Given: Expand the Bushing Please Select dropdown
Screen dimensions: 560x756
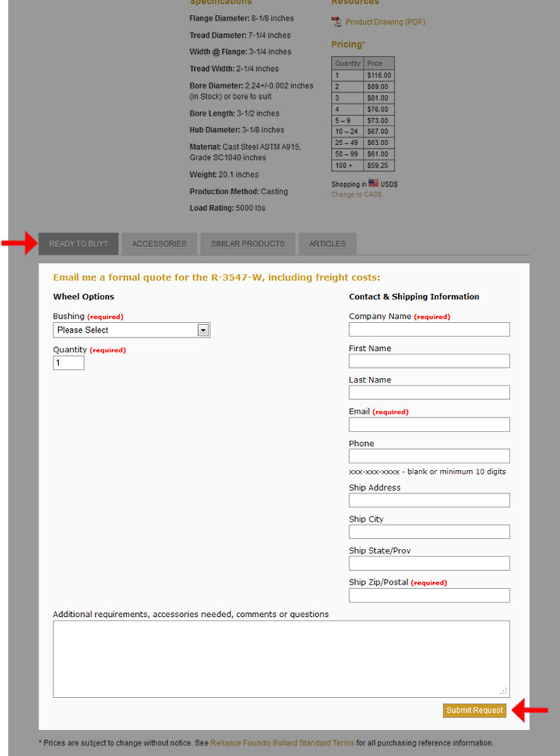Looking at the screenshot, I should tap(131, 330).
